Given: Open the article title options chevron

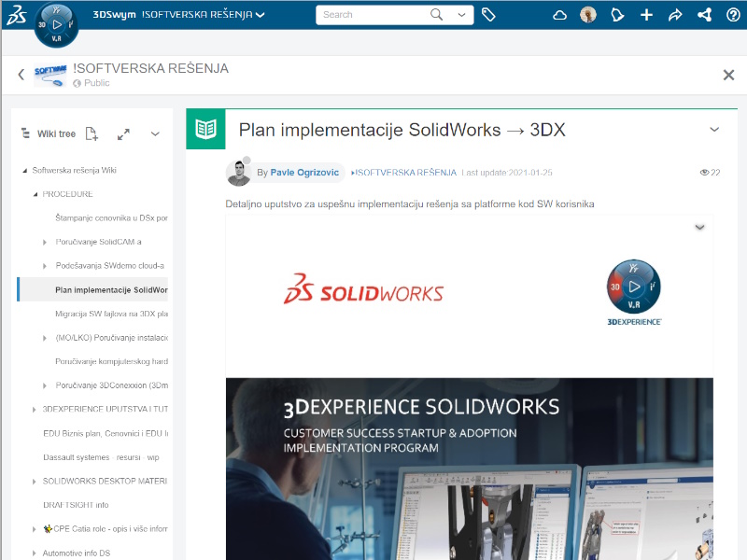Looking at the screenshot, I should [715, 130].
